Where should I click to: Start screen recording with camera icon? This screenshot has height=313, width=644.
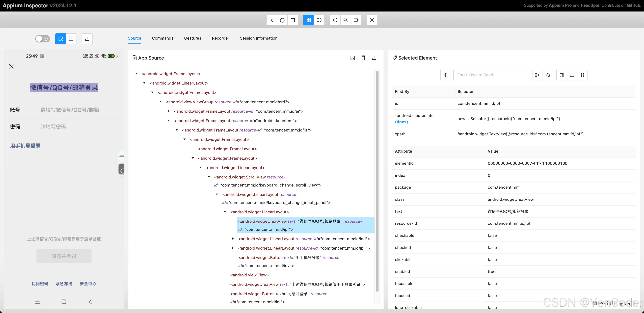(356, 20)
